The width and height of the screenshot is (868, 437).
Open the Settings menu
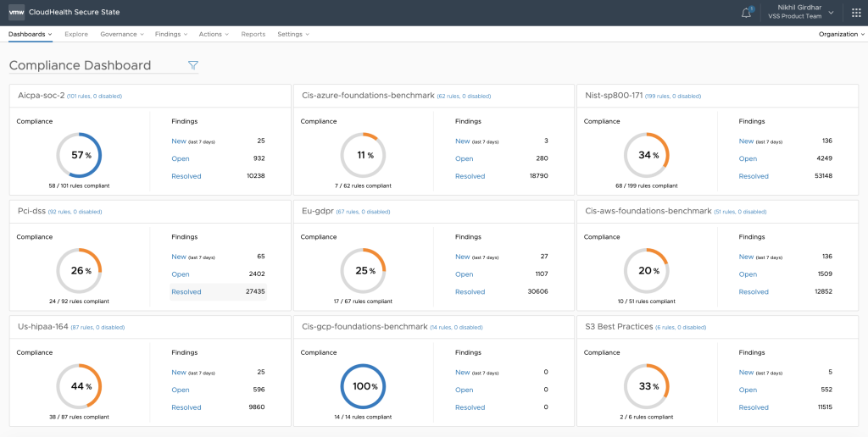click(292, 35)
